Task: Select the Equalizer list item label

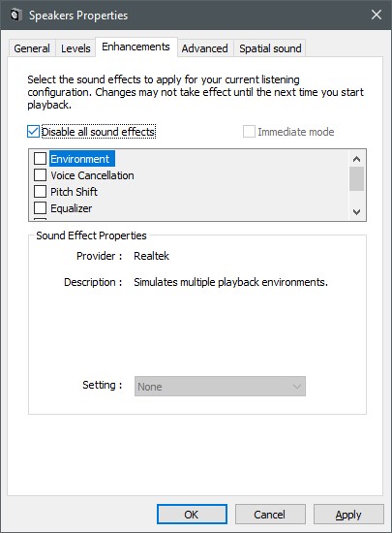Action: (72, 208)
